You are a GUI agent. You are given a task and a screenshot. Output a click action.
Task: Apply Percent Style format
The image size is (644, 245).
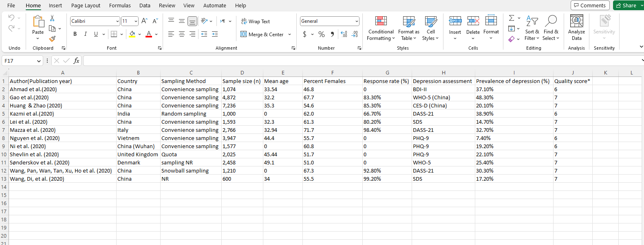322,34
